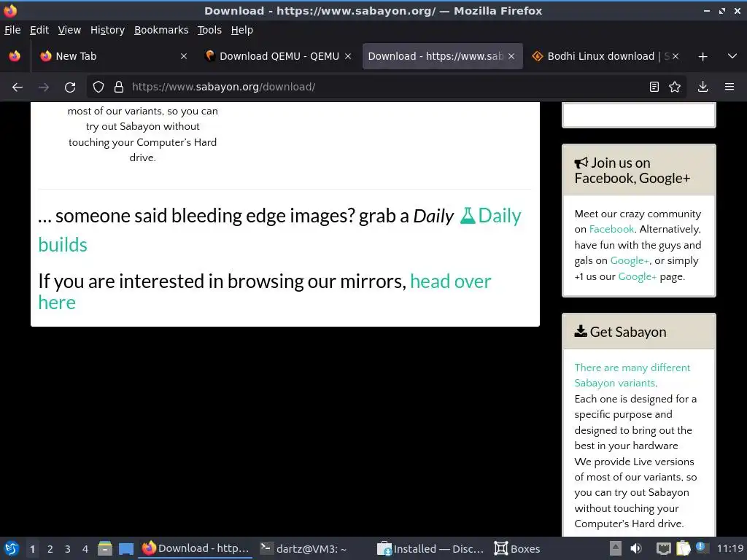Open the View menu
747x560 pixels.
point(69,30)
